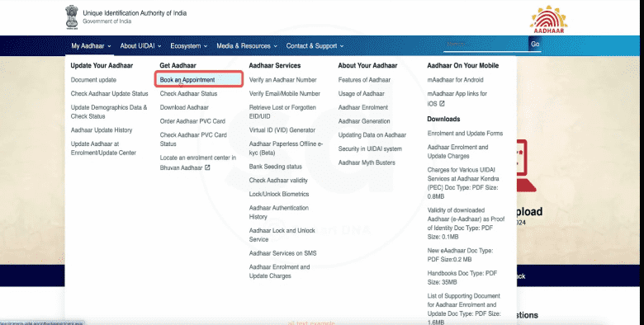Open Aadhaar Enrolment and Update Charges under Aadhaar Services
This screenshot has height=325, width=644.
(279, 271)
